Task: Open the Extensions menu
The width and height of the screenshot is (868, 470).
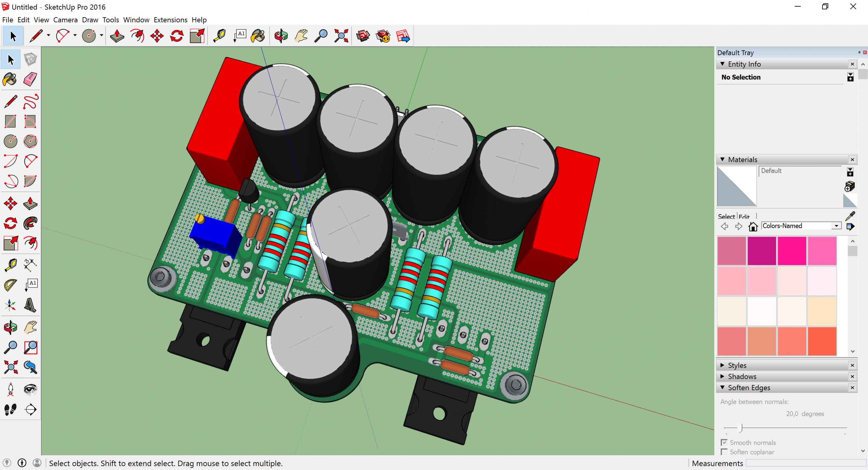Action: pos(171,20)
